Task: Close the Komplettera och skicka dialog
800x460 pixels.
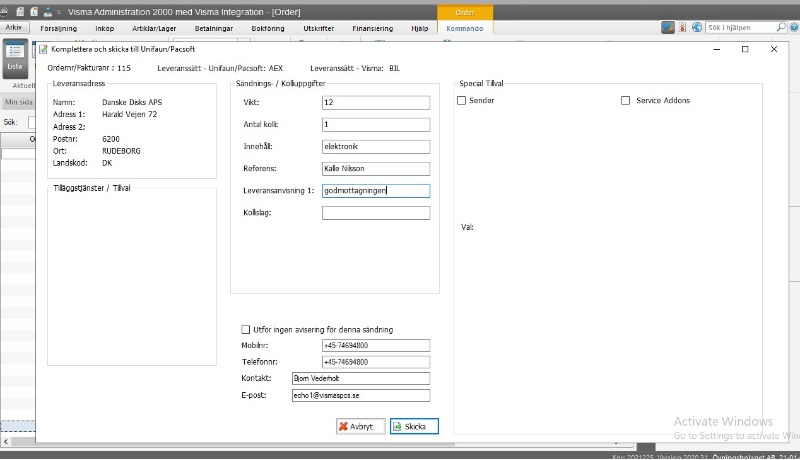Action: (774, 49)
